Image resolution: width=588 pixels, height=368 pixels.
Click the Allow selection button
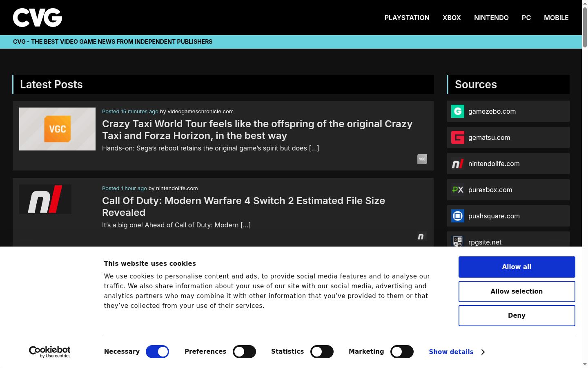pyautogui.click(x=517, y=291)
